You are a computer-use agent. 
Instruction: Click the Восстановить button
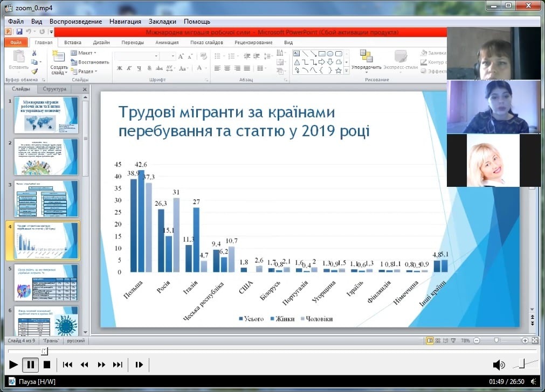[x=90, y=62]
